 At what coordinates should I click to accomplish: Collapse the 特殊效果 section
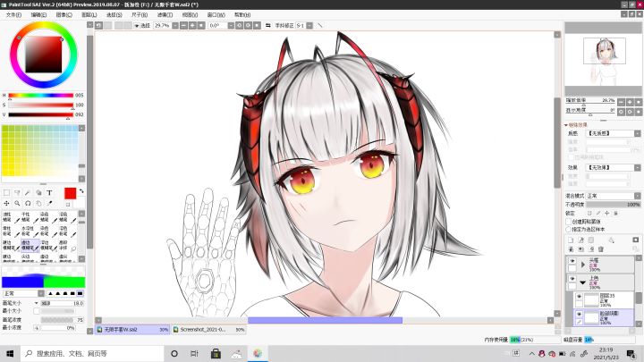click(x=566, y=125)
